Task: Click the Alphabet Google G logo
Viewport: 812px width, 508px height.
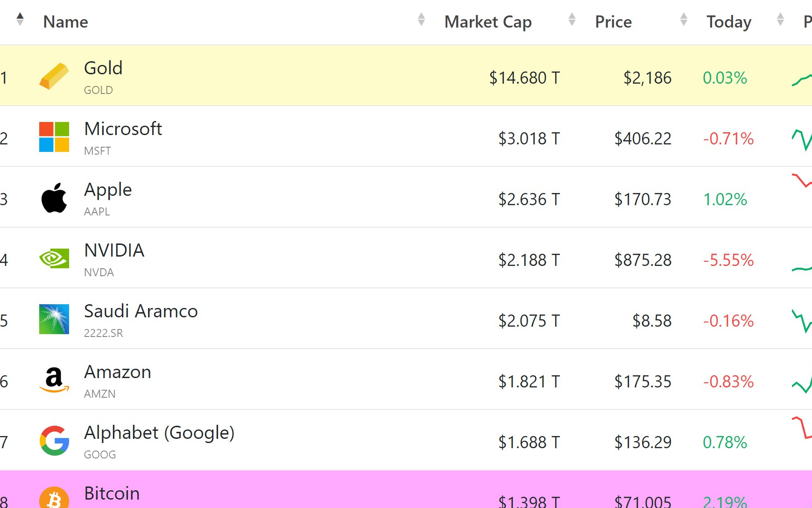Action: 54,441
